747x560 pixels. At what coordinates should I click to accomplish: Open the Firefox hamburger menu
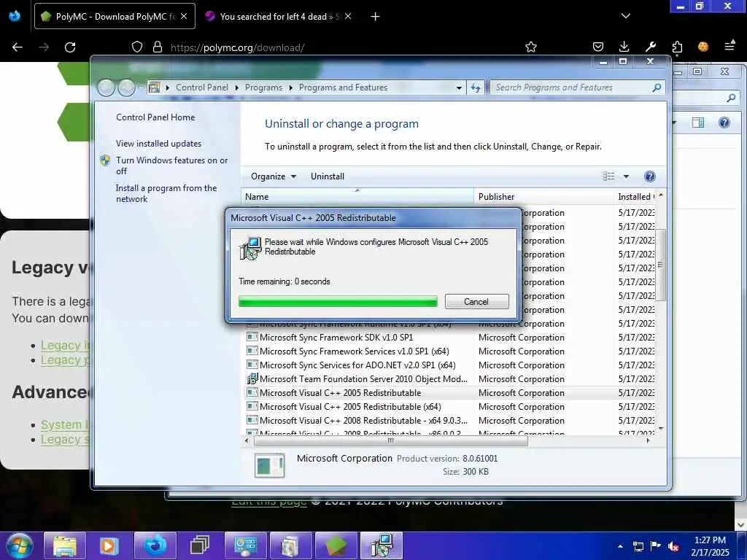click(729, 46)
